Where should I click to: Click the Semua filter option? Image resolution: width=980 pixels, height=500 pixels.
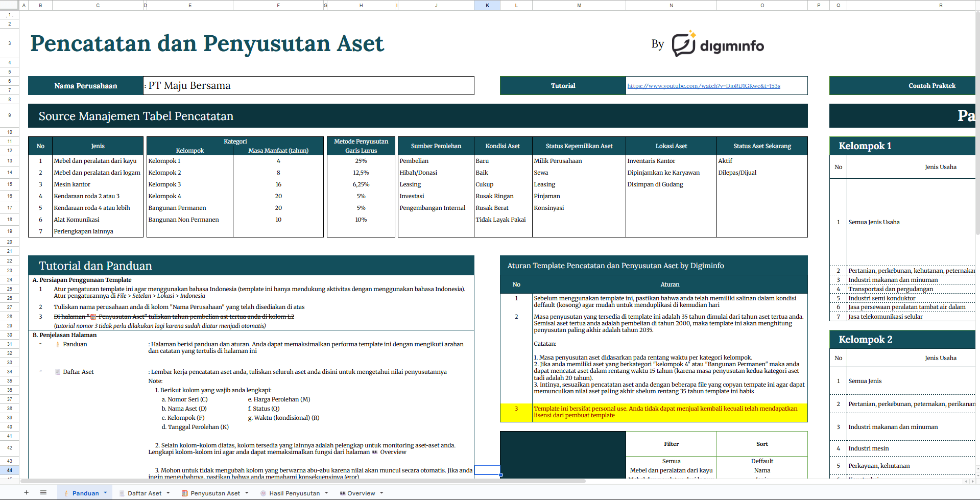[x=671, y=461]
